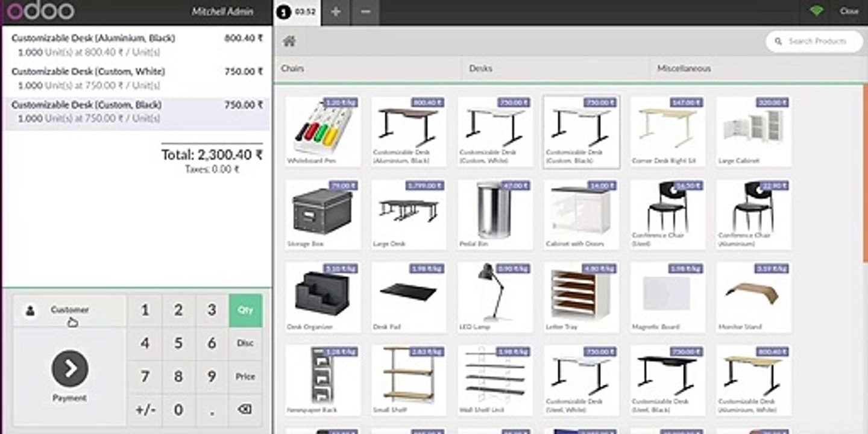
Task: Open the Desks category
Action: pos(555,69)
